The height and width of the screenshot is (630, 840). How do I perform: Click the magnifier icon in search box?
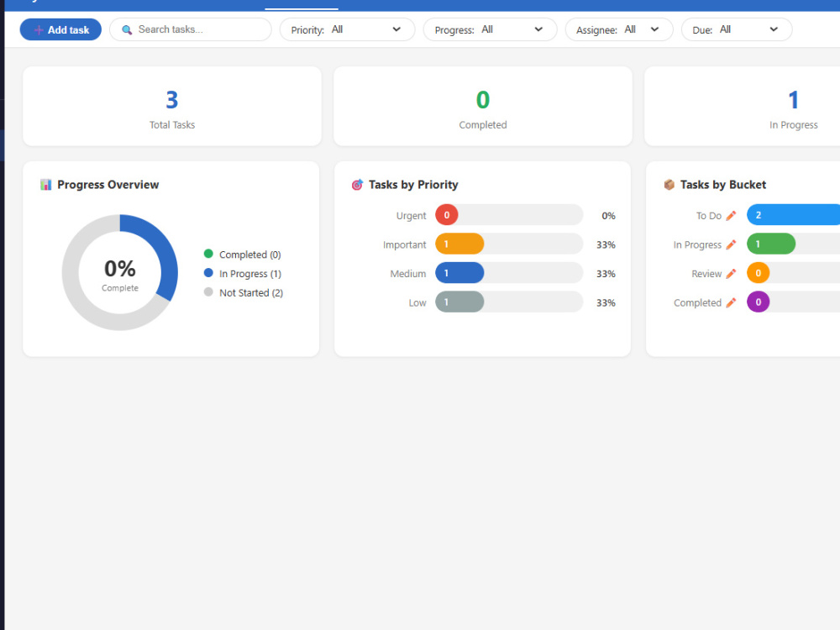[x=127, y=30]
